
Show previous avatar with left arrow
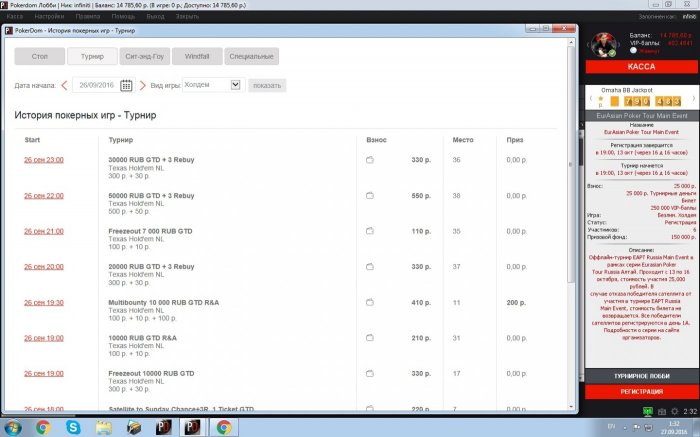pos(589,45)
